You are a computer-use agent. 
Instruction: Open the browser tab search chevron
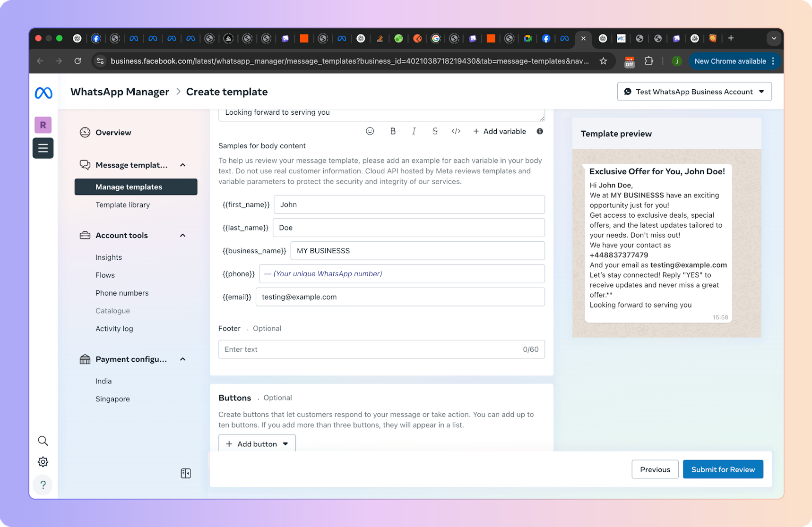[x=774, y=38]
